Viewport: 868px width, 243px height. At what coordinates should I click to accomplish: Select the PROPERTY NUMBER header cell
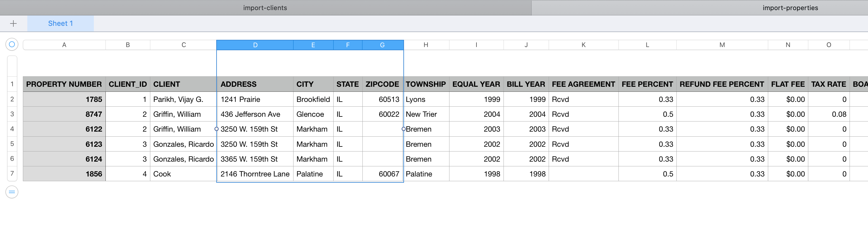point(64,84)
